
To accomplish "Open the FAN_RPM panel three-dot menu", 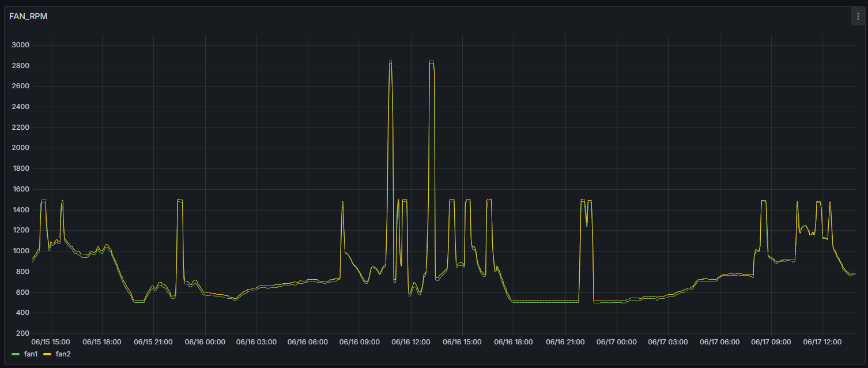I will (x=858, y=17).
